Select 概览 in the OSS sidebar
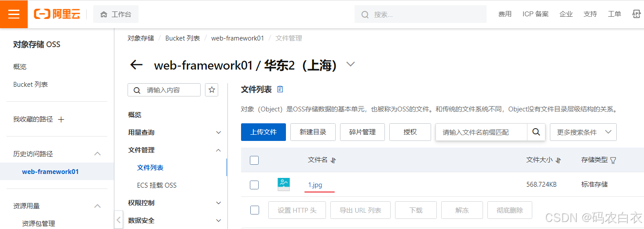The image size is (644, 229). pyautogui.click(x=20, y=66)
